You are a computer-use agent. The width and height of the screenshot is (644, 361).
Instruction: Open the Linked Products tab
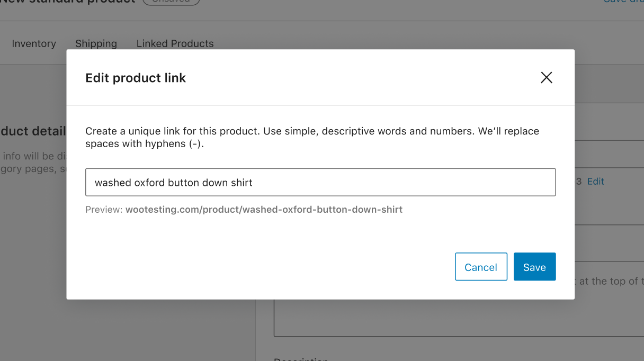coord(175,43)
